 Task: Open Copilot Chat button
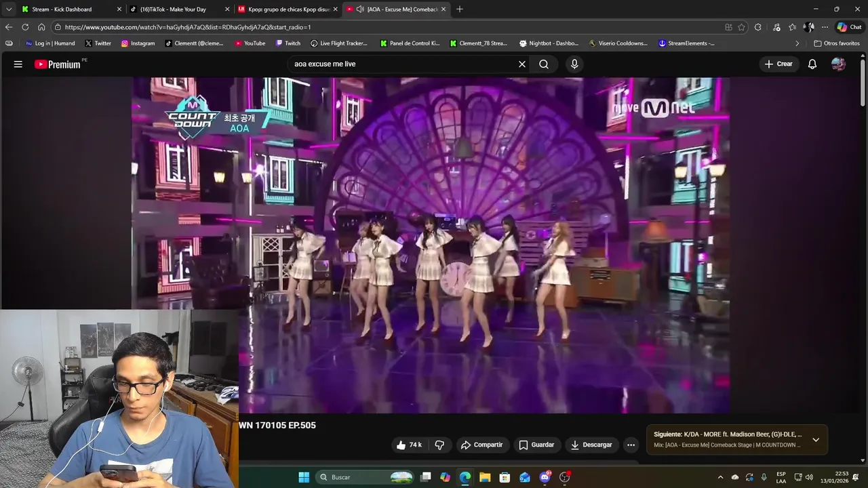coord(850,27)
